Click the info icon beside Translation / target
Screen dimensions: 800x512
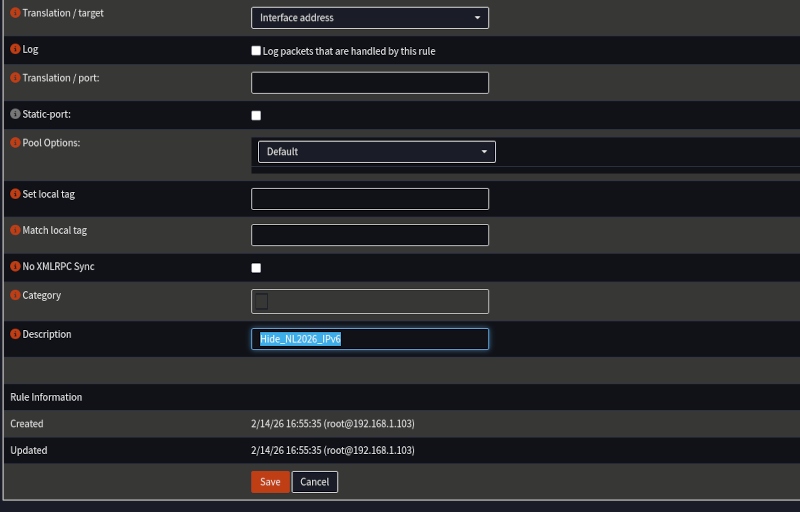15,13
